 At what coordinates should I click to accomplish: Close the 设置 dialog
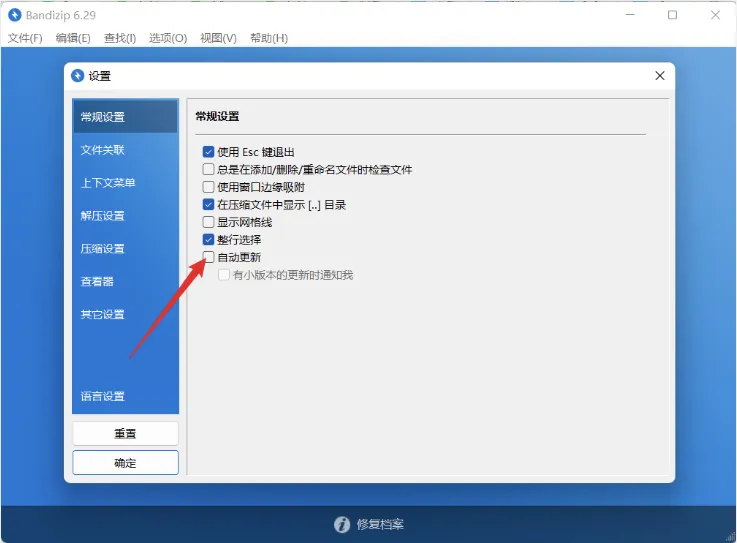click(x=660, y=76)
